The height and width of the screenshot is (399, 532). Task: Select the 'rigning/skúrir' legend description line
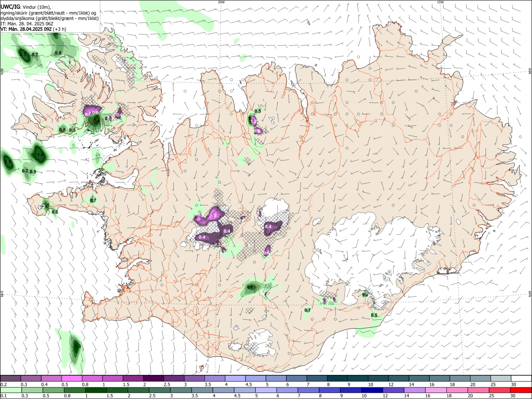click(48, 13)
